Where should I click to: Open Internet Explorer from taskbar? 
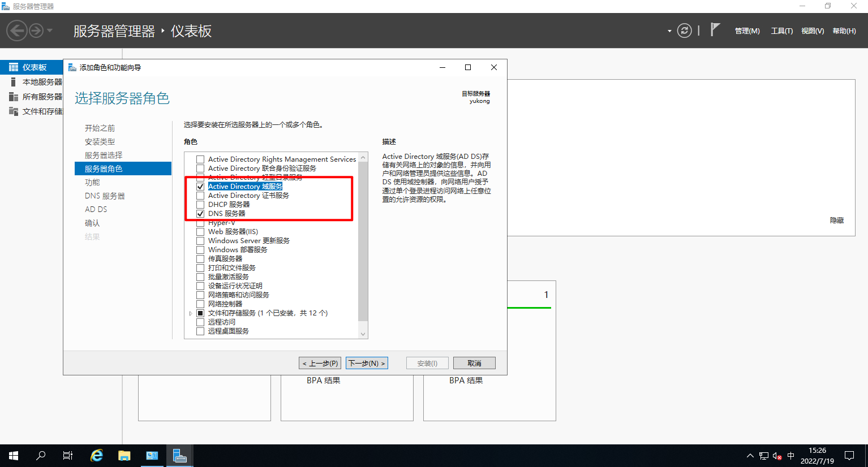(x=97, y=455)
